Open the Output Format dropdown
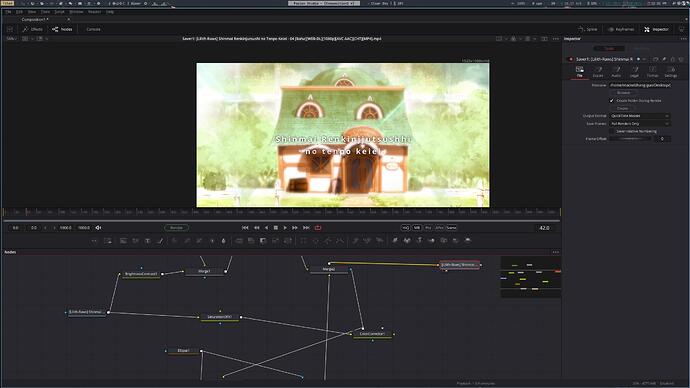 pyautogui.click(x=640, y=116)
